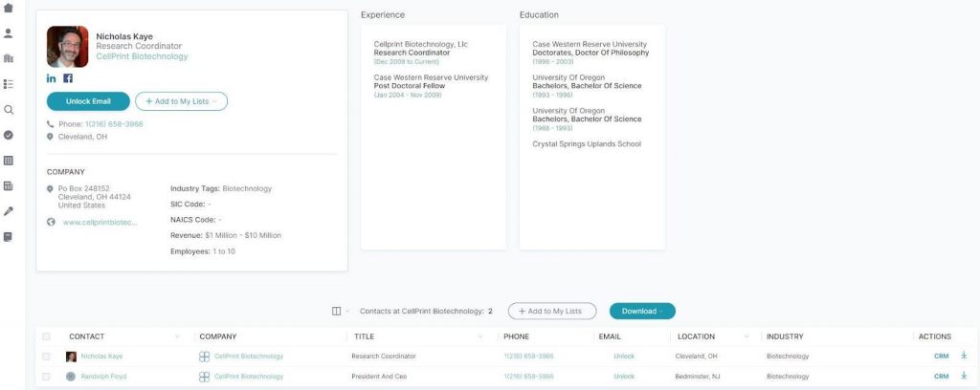Click the Unlock Email button
Image resolution: width=980 pixels, height=390 pixels.
point(88,101)
